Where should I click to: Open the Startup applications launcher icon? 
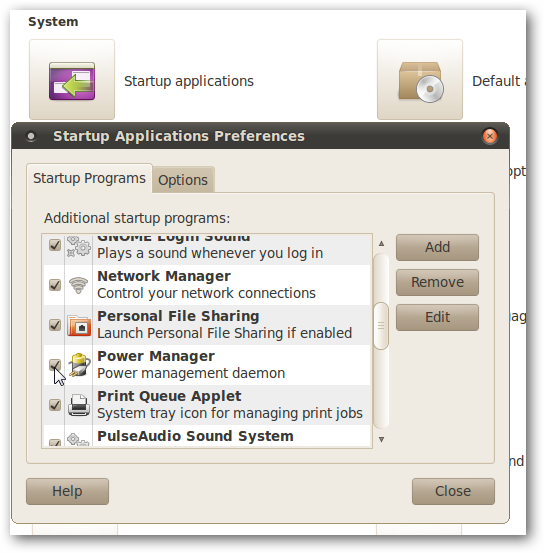(72, 80)
